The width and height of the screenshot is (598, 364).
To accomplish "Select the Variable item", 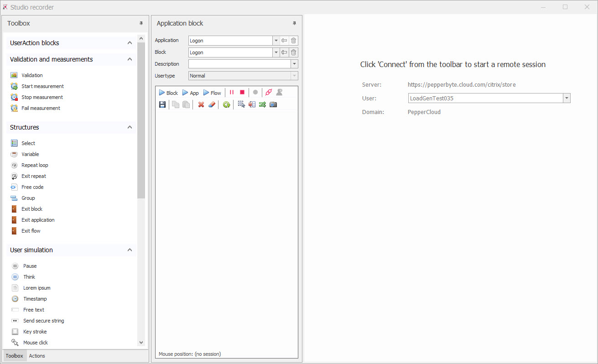I will [x=25, y=154].
